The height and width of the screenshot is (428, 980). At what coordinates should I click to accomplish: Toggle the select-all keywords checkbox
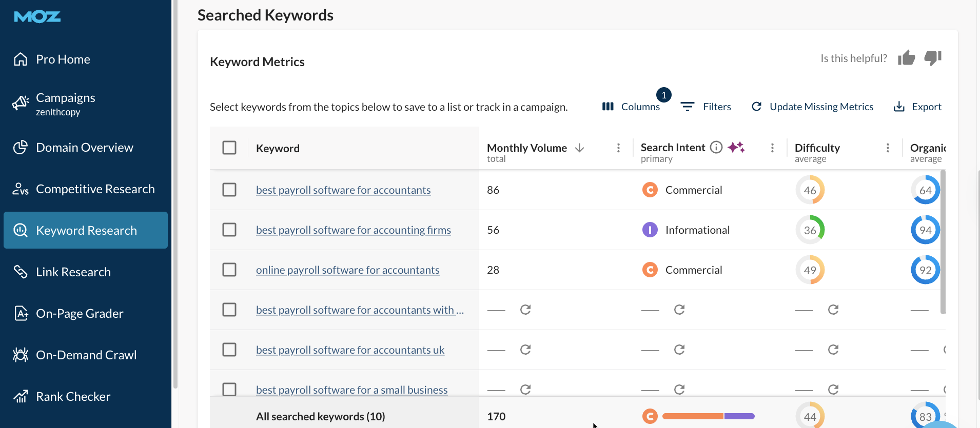point(229,148)
